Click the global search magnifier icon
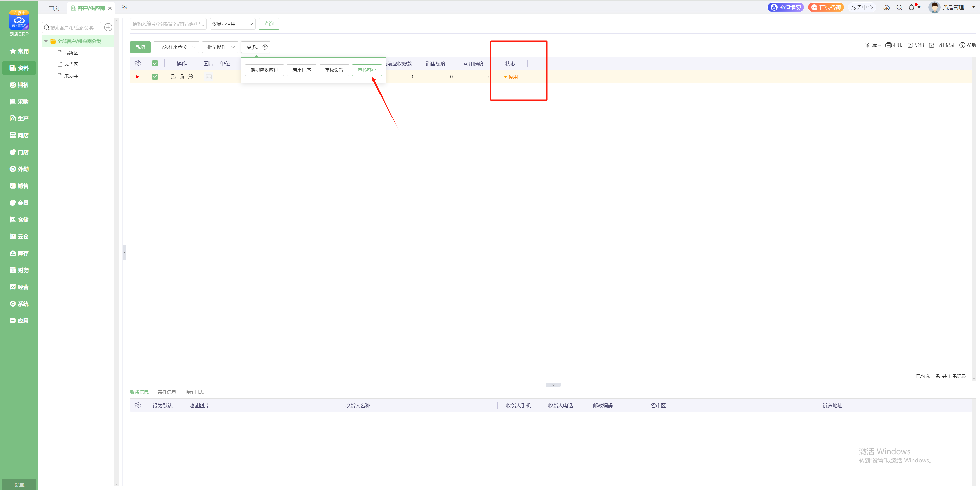This screenshot has height=490, width=980. pyautogui.click(x=899, y=7)
